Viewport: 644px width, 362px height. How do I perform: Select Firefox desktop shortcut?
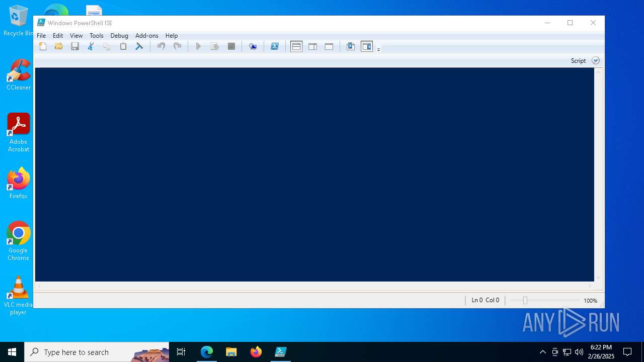tap(19, 184)
